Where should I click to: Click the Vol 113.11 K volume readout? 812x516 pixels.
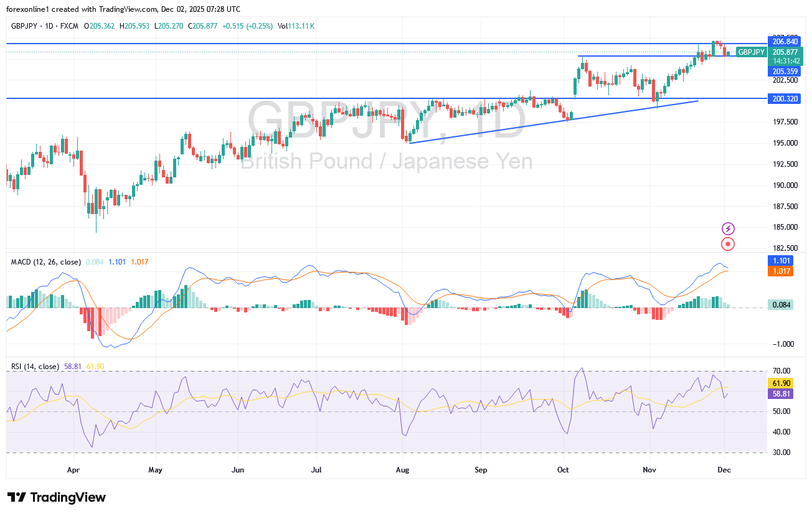point(296,26)
